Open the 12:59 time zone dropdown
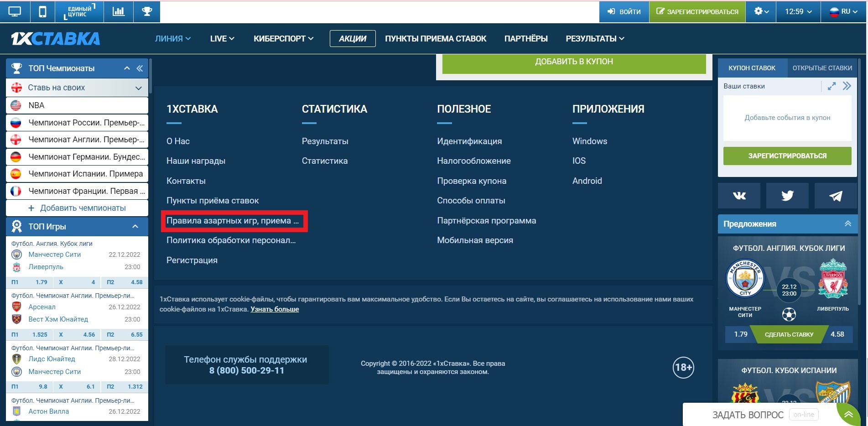This screenshot has width=868, height=426. coord(798,11)
